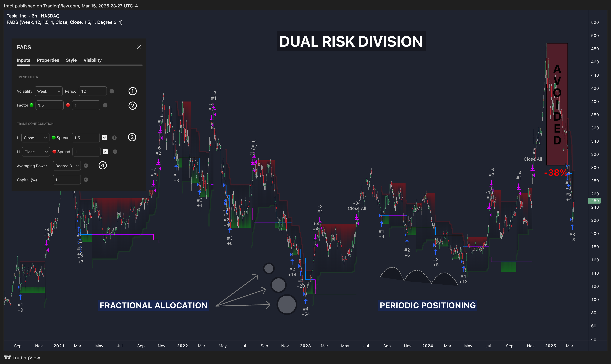Show info icon beside Averaging Power
Screen dimensions: 611x364
pyautogui.click(x=86, y=166)
